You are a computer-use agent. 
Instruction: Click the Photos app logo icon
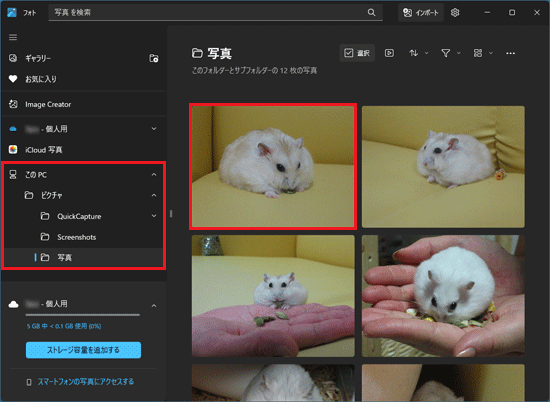coord(12,13)
